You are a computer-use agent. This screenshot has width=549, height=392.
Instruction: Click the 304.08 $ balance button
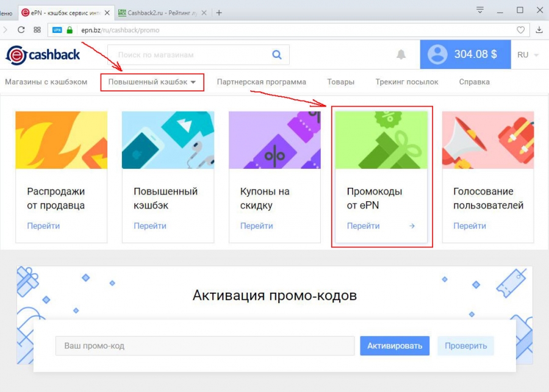[x=465, y=54]
